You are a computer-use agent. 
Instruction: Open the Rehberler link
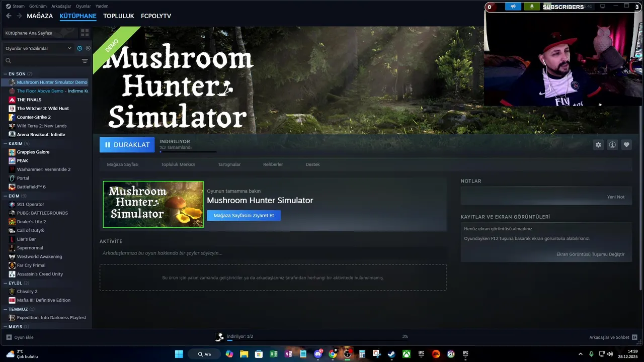273,164
